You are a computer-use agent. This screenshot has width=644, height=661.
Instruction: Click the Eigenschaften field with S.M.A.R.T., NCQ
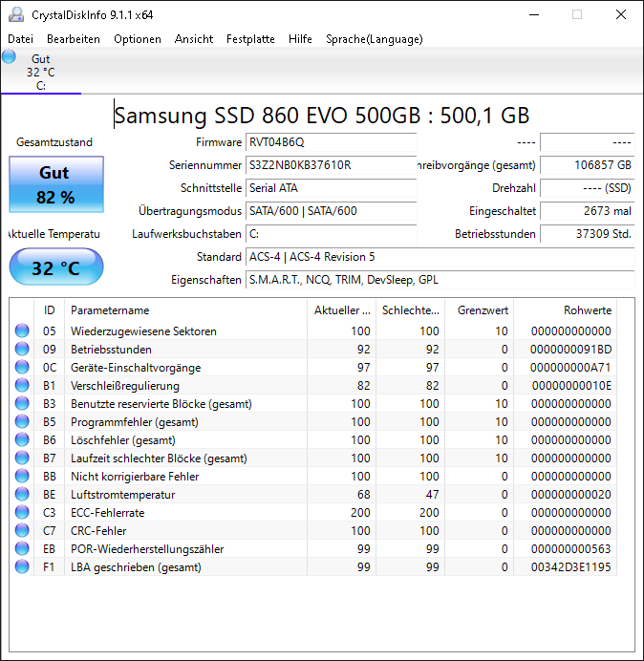[x=440, y=280]
